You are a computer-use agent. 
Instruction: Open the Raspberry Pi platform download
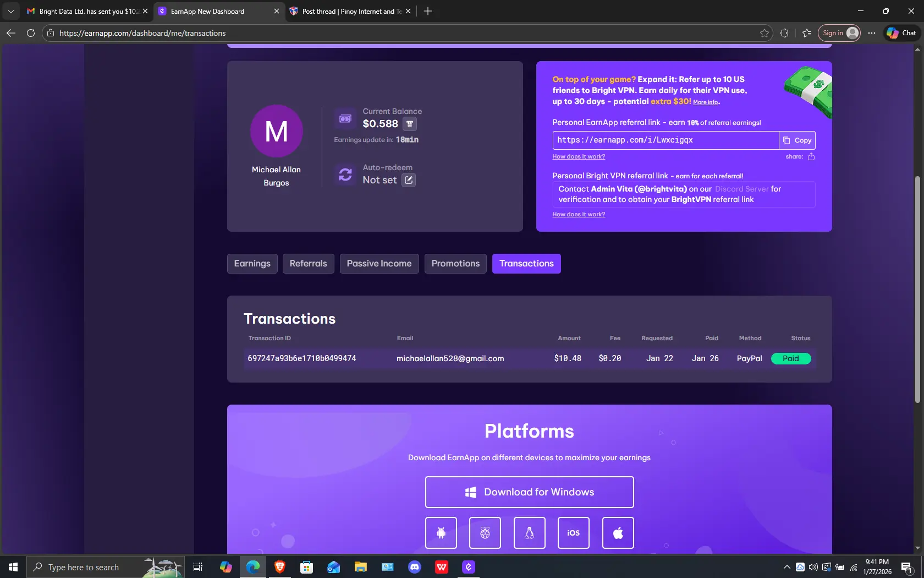point(485,533)
